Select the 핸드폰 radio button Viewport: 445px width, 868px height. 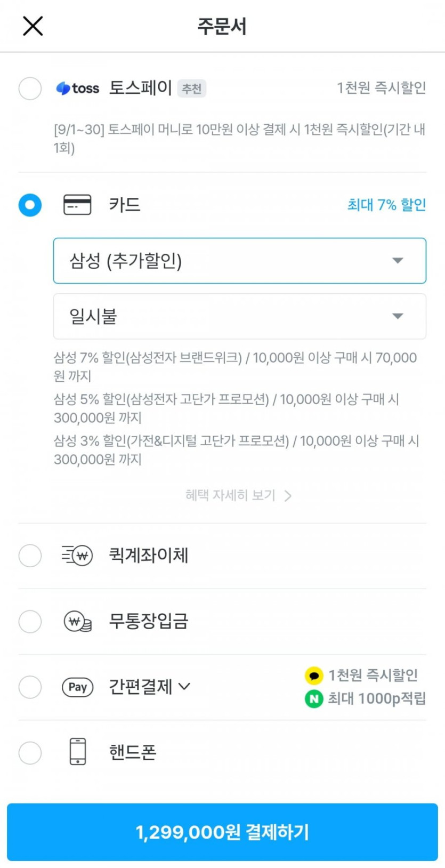point(30,753)
